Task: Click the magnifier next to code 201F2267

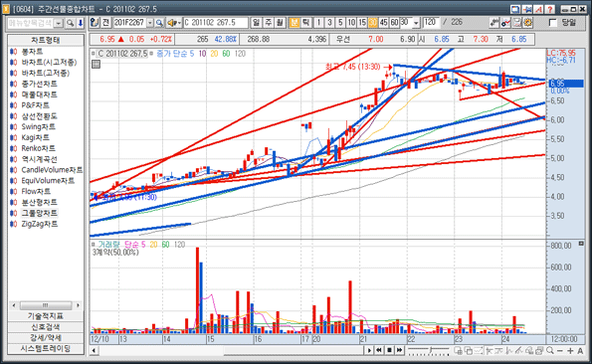Action: coord(159,23)
